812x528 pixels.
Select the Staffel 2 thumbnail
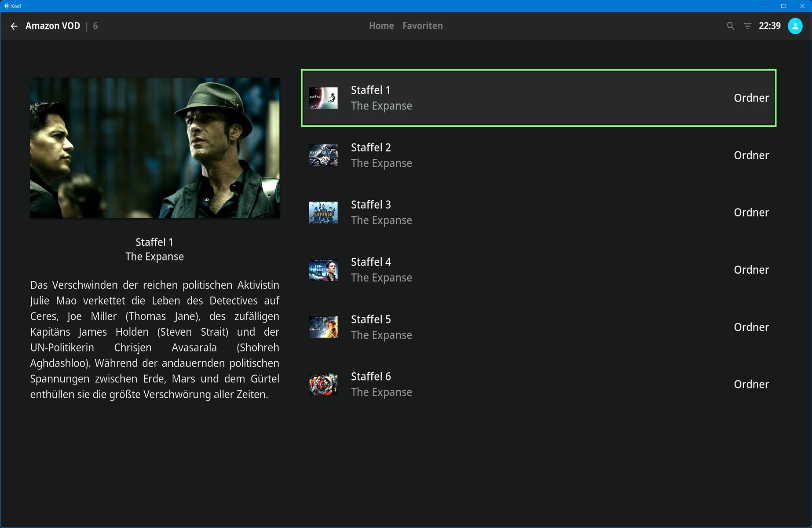323,155
